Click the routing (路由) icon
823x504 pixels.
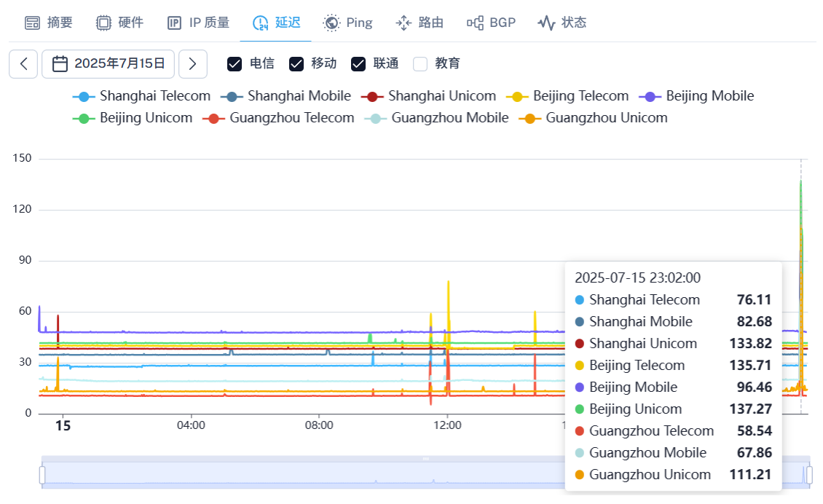click(403, 23)
